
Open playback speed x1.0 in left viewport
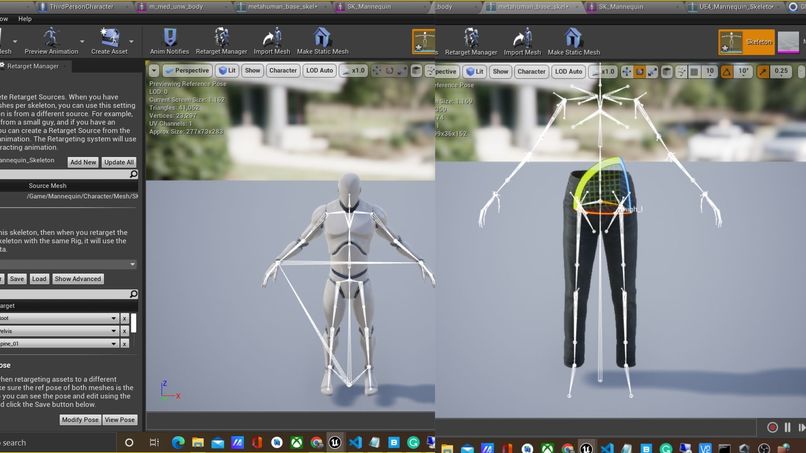354,70
